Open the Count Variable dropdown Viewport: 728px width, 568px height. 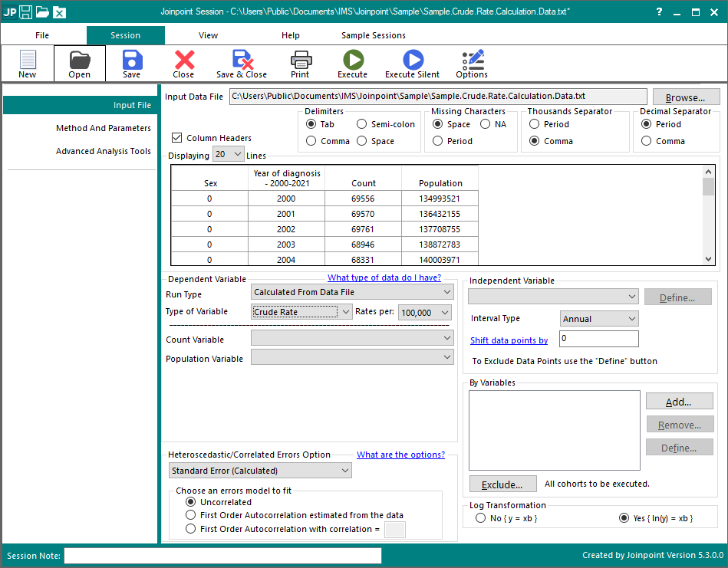[x=353, y=338]
